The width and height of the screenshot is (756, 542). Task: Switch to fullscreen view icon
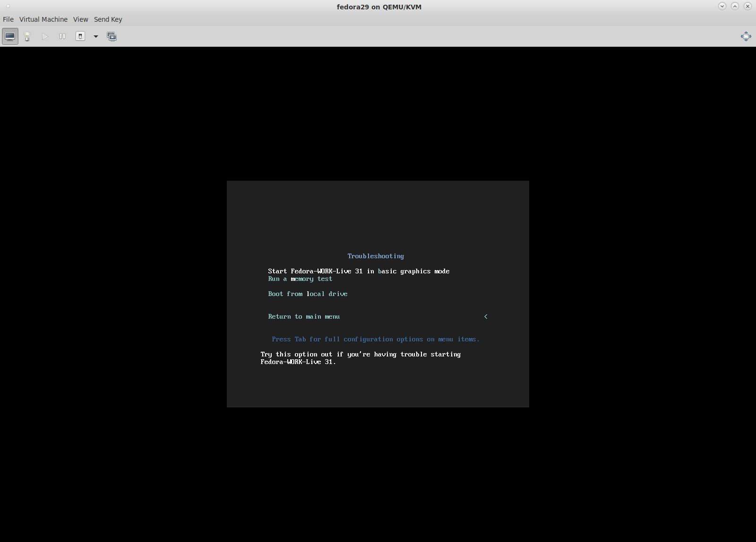coord(746,36)
